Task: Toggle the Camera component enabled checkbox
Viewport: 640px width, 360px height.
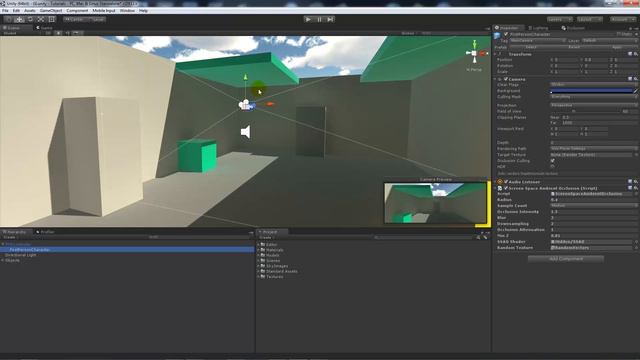Action: point(506,79)
